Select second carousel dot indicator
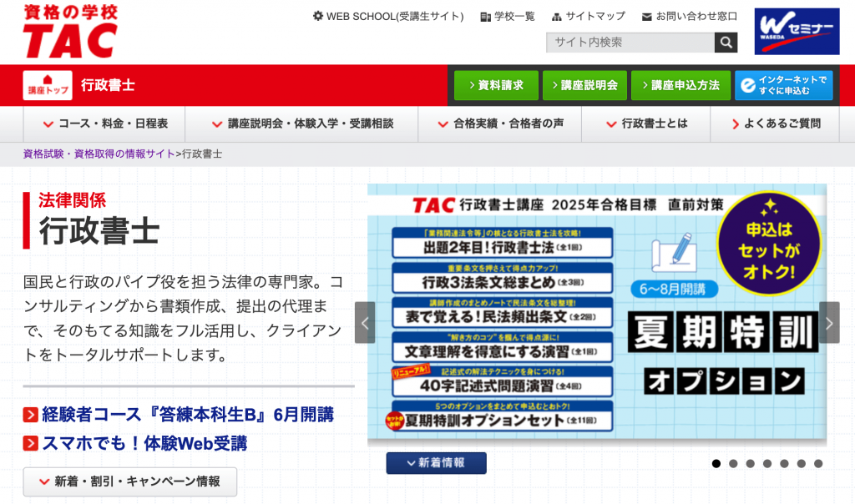The height and width of the screenshot is (504, 855). click(733, 464)
